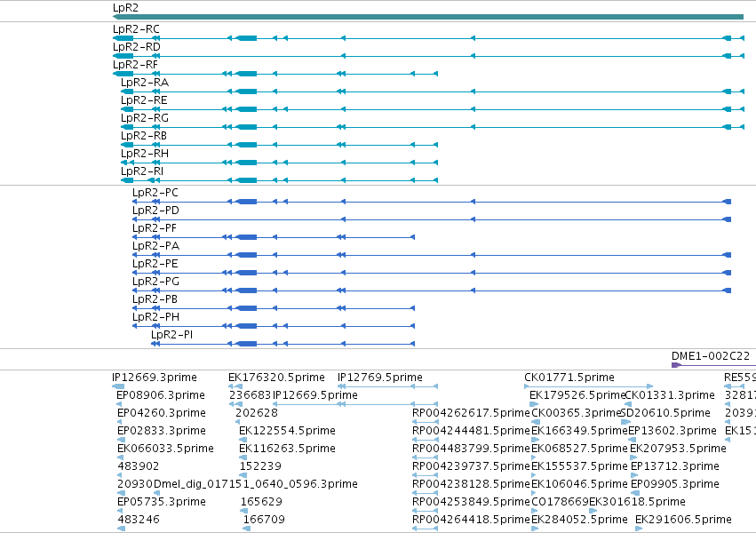
Task: Click the EK291606.5prime EST label
Action: [x=683, y=521]
